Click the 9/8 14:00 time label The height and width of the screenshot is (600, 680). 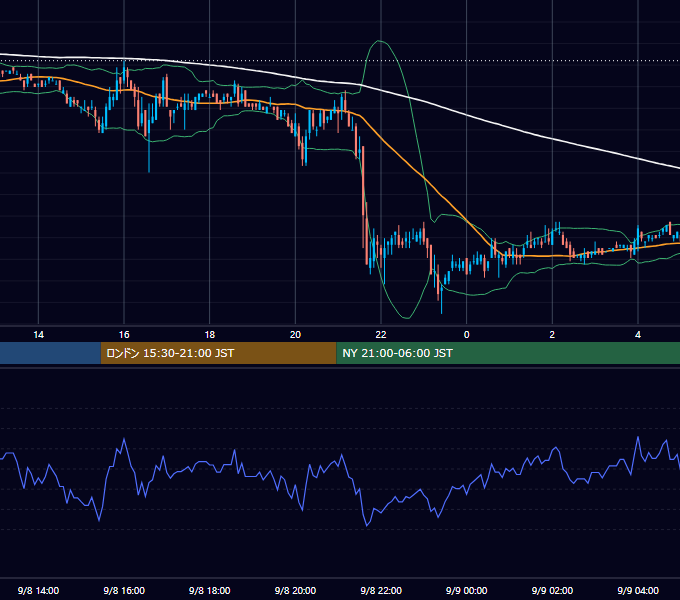(38, 590)
